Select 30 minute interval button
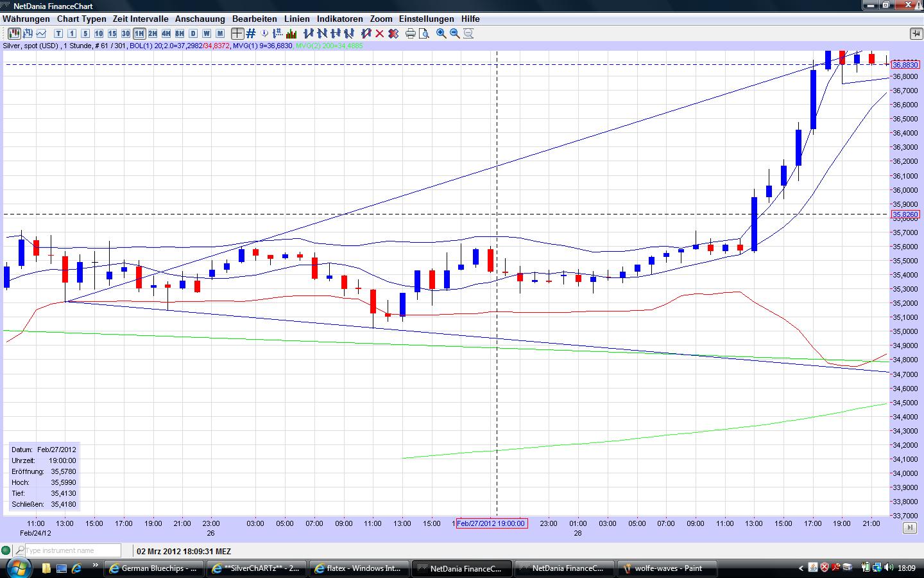This screenshot has height=578, width=924. tap(126, 33)
